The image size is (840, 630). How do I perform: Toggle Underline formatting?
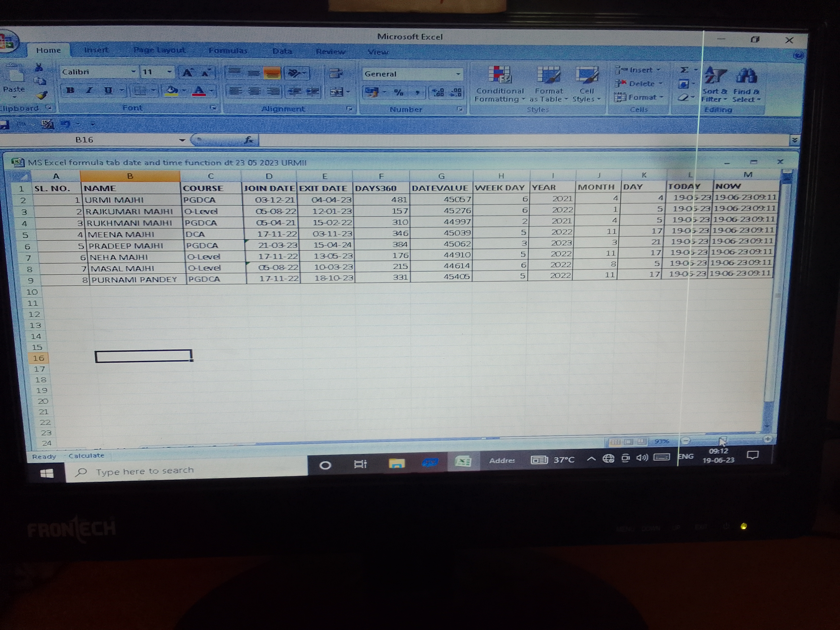[108, 90]
